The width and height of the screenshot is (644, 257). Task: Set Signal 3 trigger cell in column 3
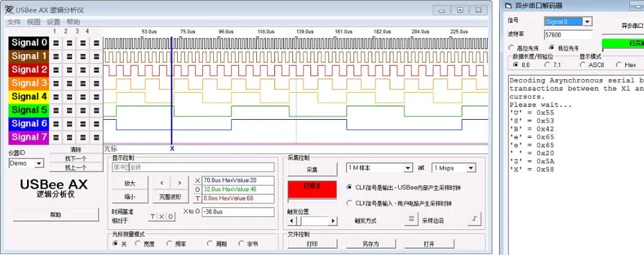coord(83,83)
